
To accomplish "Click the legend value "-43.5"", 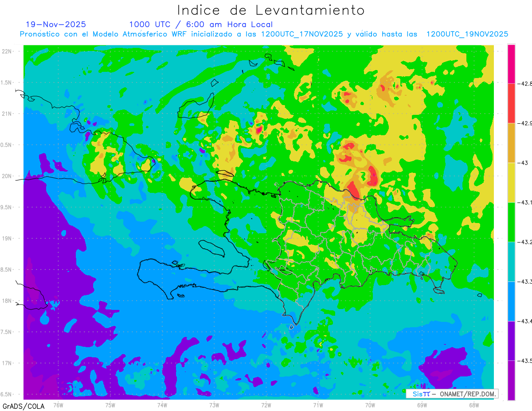I will click(524, 360).
